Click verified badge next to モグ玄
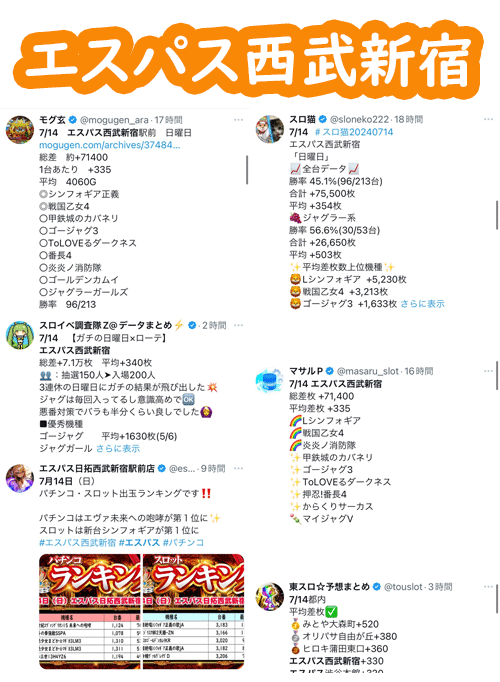The image size is (500, 682). pyautogui.click(x=73, y=120)
